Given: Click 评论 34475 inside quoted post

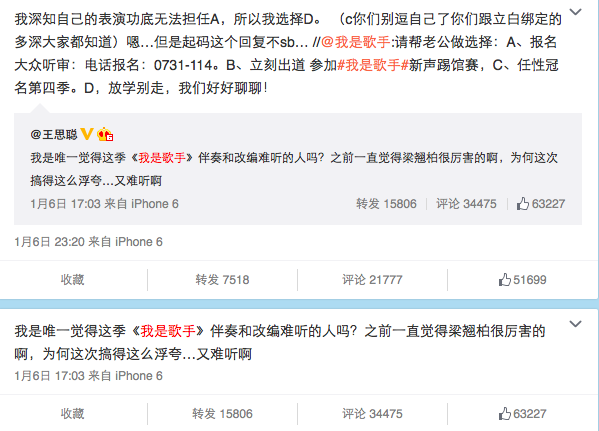Looking at the screenshot, I should pos(466,204).
